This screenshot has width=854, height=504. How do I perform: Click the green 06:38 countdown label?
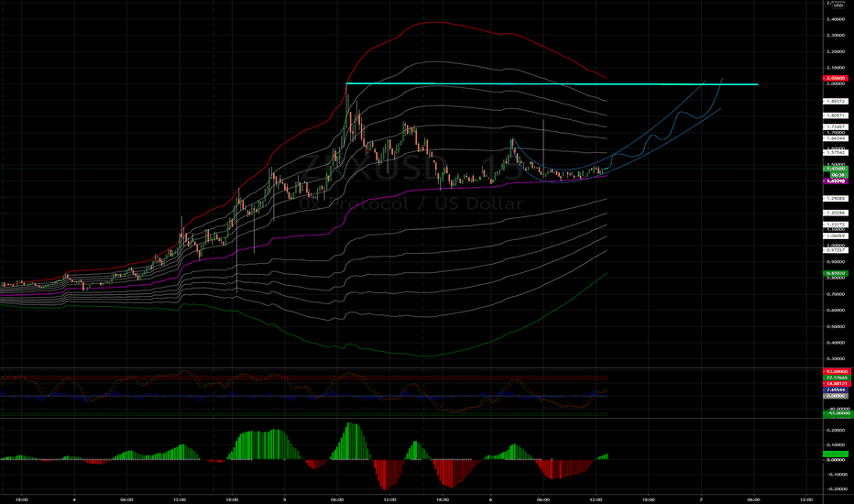[838, 175]
